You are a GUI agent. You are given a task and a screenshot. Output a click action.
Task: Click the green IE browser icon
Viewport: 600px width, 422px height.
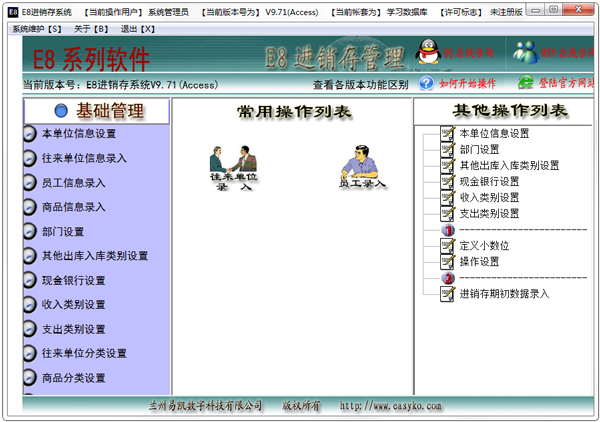tap(526, 82)
